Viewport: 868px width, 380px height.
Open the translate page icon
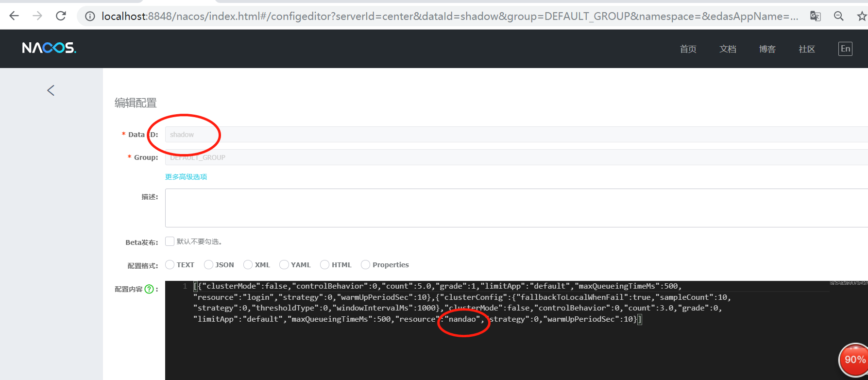pos(816,16)
